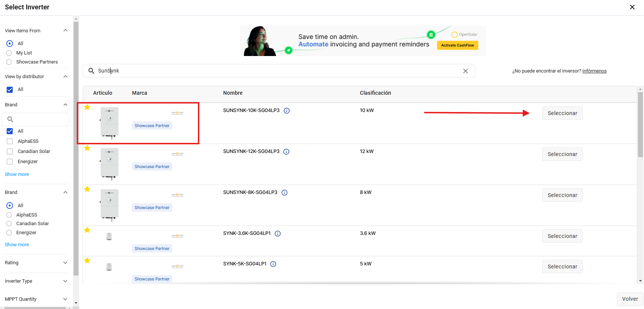Click the Showcase Partner badge on 10K row
Image resolution: width=644 pixels, height=309 pixels.
point(152,126)
